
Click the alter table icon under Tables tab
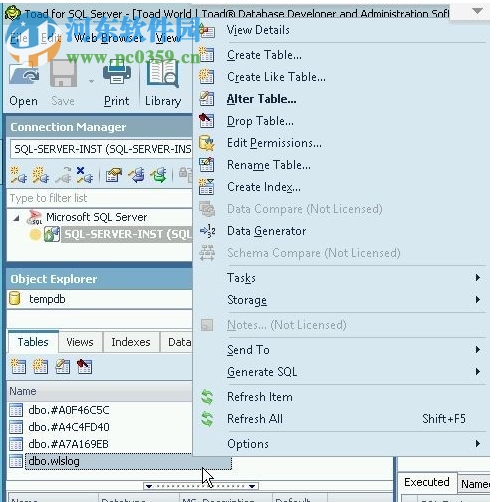62,366
